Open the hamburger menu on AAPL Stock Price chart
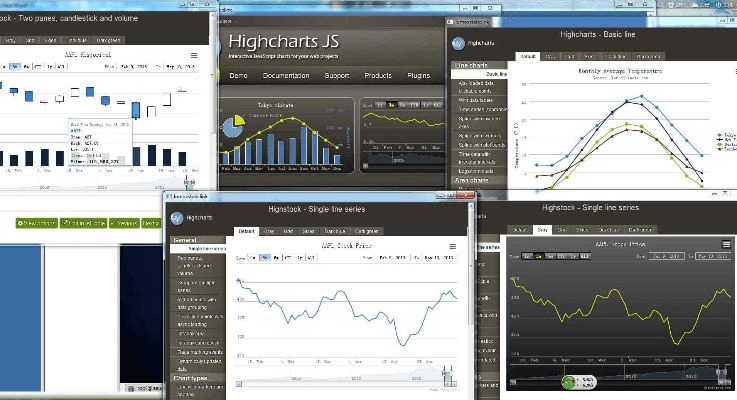737x400 pixels. [452, 246]
